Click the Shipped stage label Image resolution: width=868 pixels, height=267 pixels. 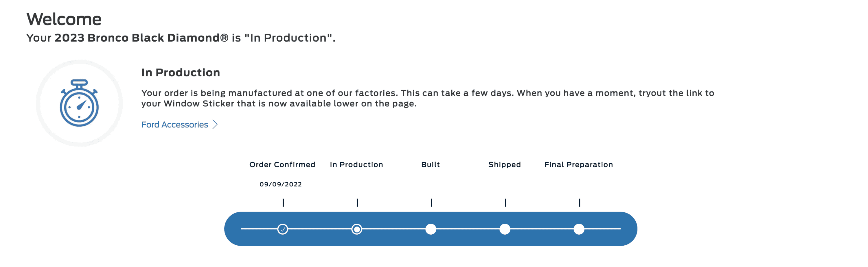(505, 165)
